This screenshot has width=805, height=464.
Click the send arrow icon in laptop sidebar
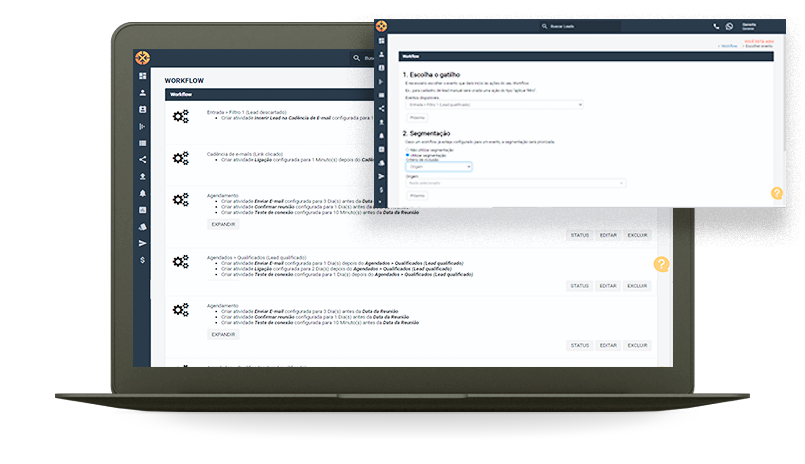(143, 243)
